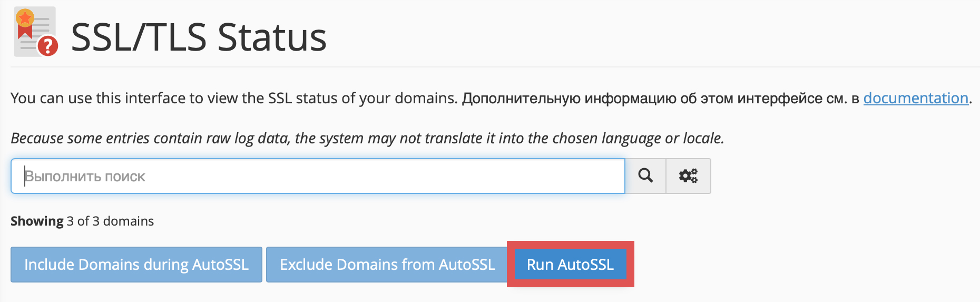
Task: Click the italic raw log data notice
Action: click(367, 138)
